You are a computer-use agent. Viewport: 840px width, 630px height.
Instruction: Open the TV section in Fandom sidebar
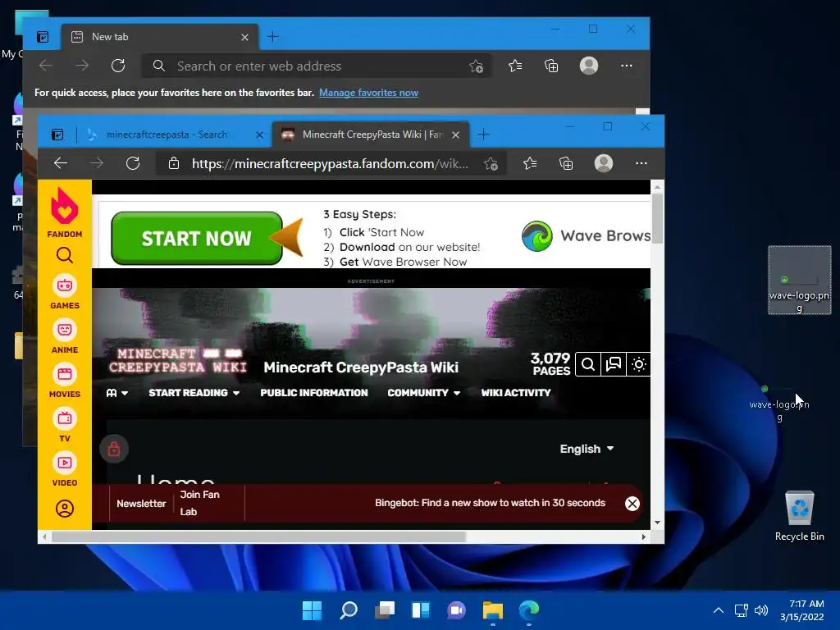64,426
